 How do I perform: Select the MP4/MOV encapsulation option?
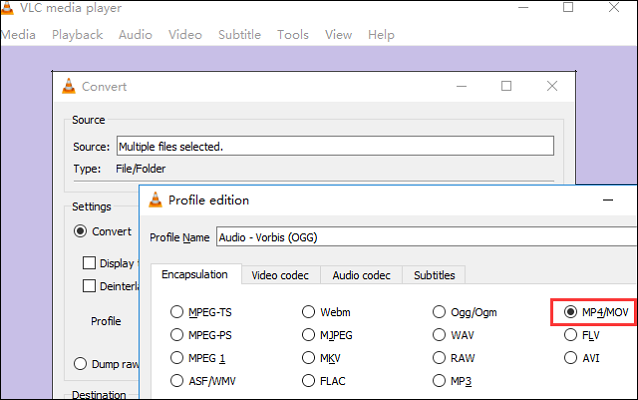(570, 311)
